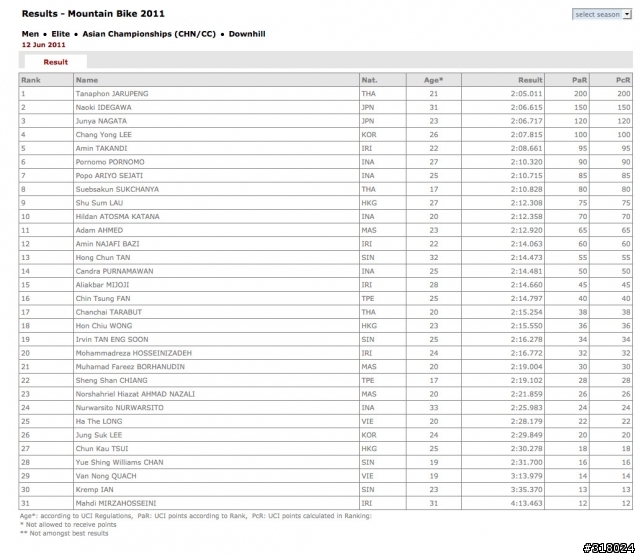Image resolution: width=640 pixels, height=556 pixels.
Task: Select rider Chun Kau TSUI
Action: point(102,449)
